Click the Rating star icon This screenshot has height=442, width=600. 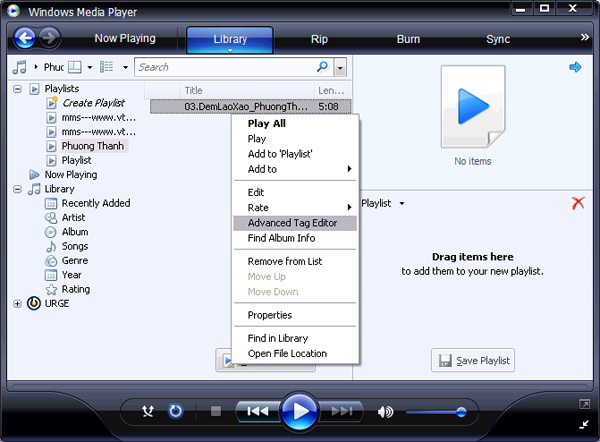point(51,289)
